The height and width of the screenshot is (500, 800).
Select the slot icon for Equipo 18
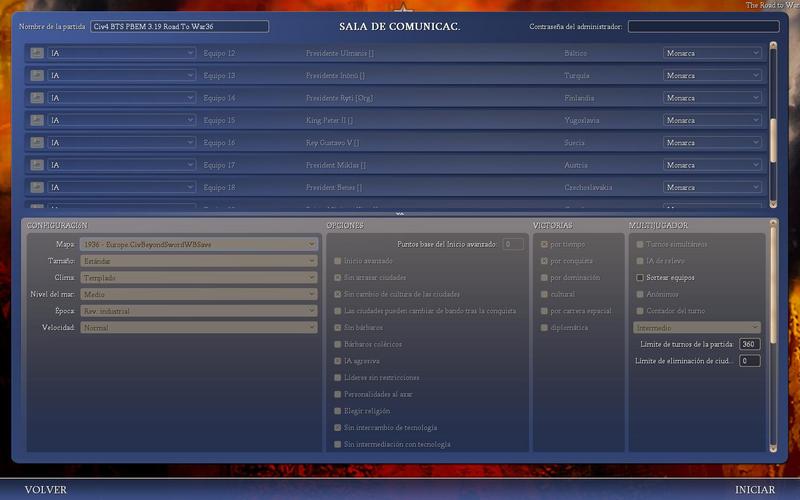pos(37,187)
